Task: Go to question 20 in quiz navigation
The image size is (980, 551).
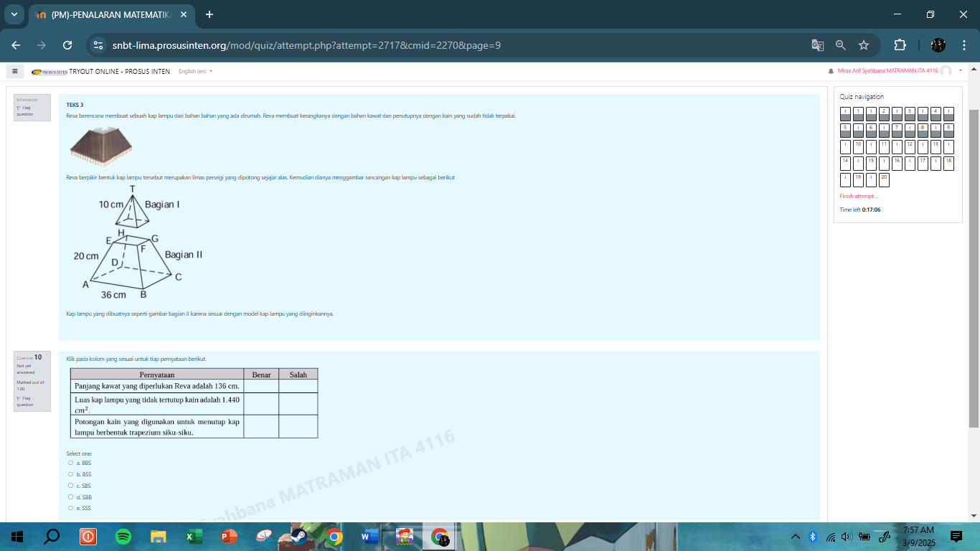Action: pyautogui.click(x=884, y=179)
